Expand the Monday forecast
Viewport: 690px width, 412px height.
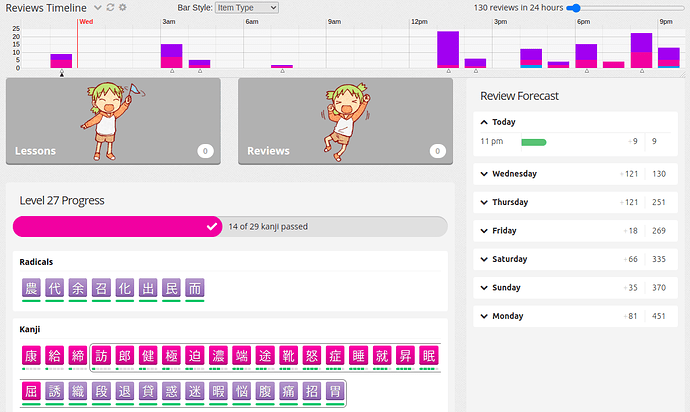coord(575,316)
